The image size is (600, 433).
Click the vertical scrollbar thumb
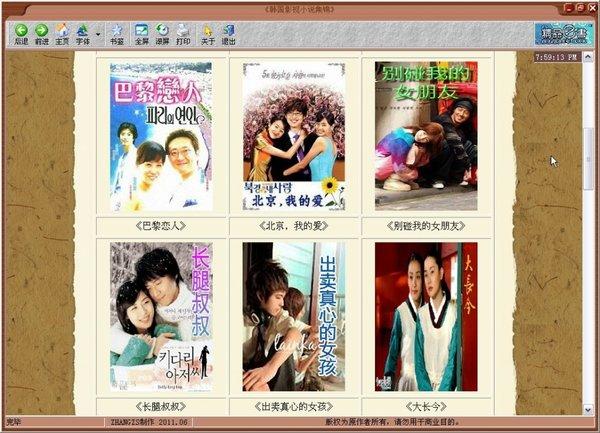coord(588,159)
